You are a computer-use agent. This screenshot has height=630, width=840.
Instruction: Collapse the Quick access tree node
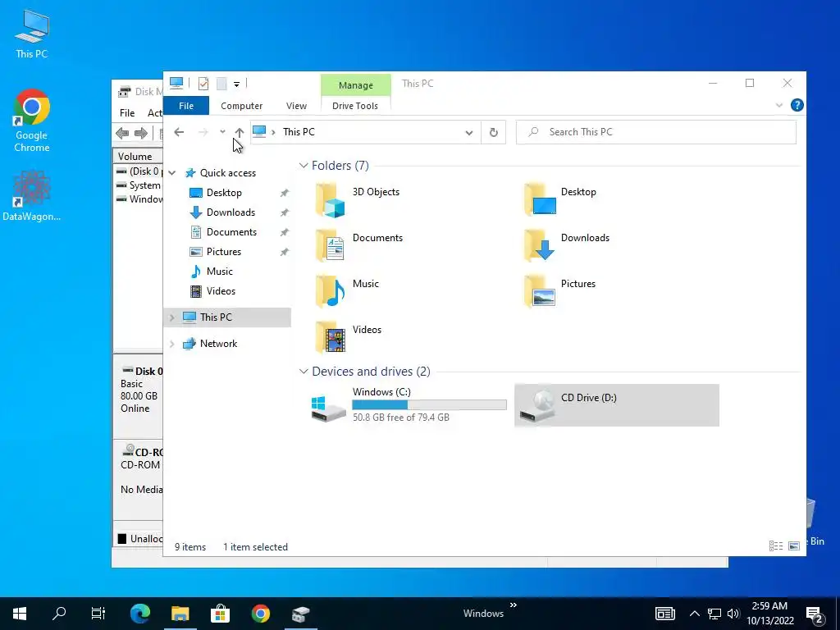click(172, 173)
